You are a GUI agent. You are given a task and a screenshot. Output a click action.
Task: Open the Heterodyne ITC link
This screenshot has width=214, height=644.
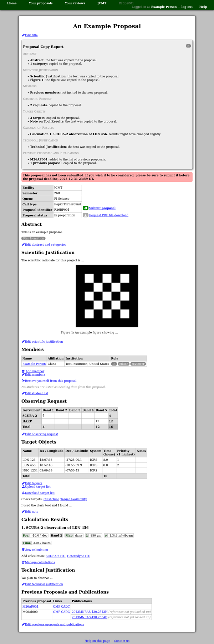78,556
